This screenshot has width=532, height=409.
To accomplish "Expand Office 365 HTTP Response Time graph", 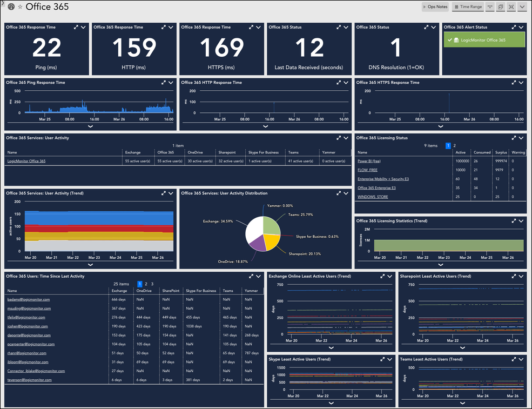I will [339, 83].
